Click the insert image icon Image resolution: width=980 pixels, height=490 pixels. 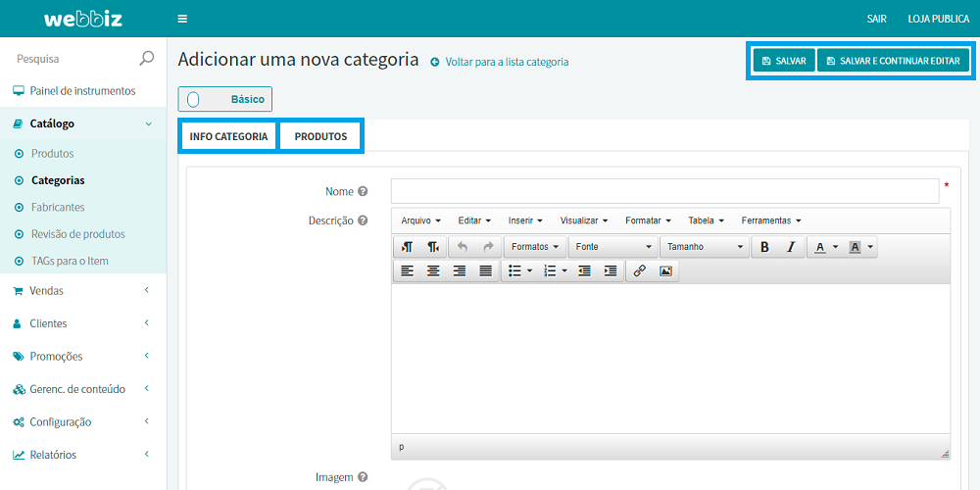pos(665,271)
